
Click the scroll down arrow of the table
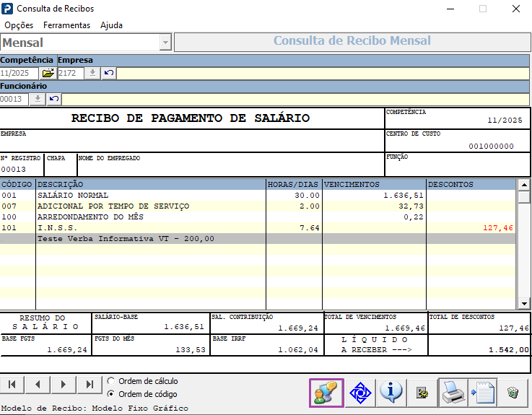(x=524, y=304)
